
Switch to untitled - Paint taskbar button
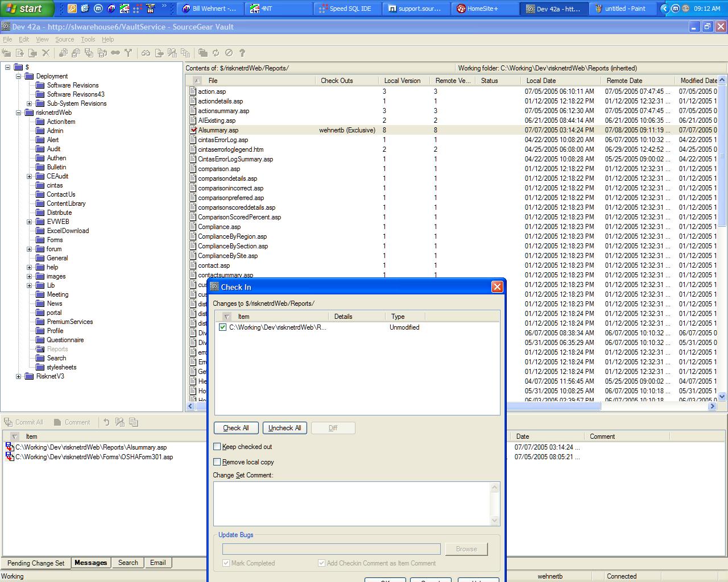coord(624,9)
